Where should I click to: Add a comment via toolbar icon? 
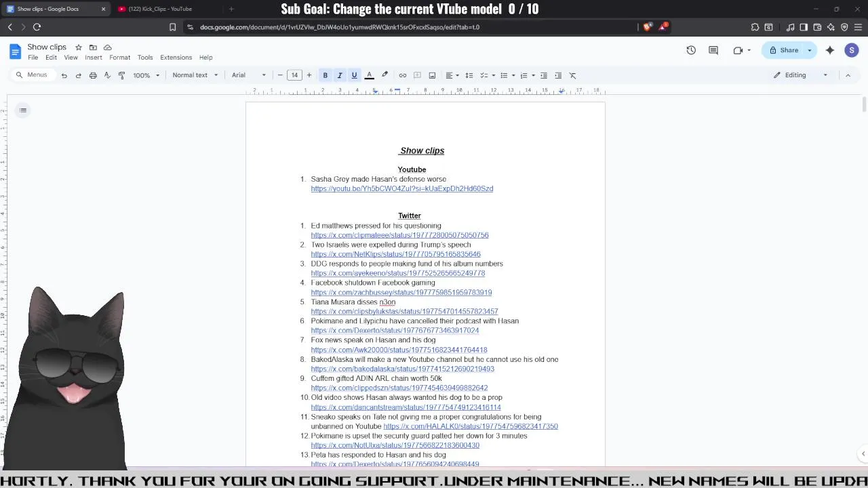pos(418,75)
